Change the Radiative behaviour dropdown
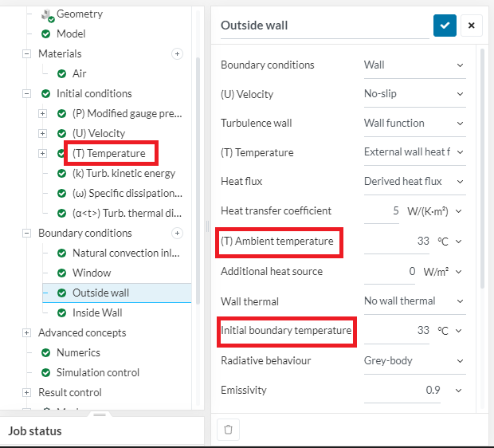The image size is (494, 448). (414, 360)
